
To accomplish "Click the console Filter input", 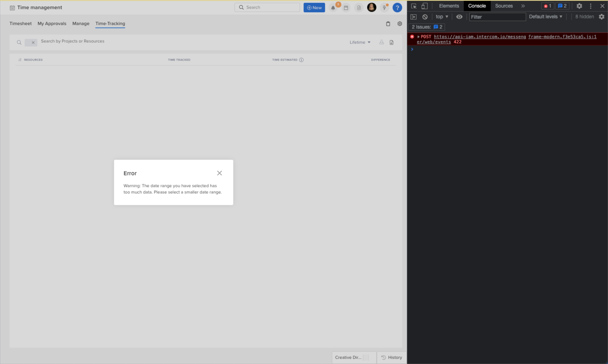I will (497, 17).
